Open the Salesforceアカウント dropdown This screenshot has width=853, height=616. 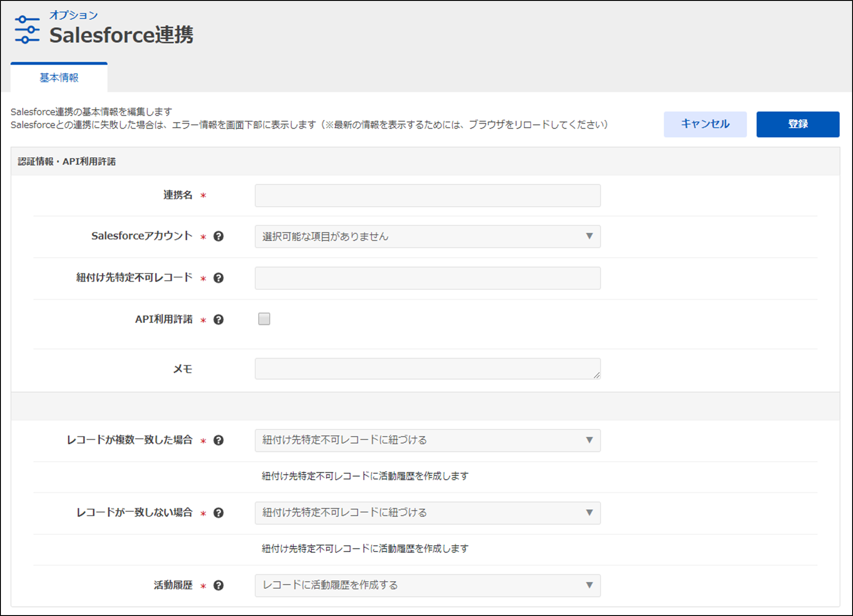(x=427, y=236)
